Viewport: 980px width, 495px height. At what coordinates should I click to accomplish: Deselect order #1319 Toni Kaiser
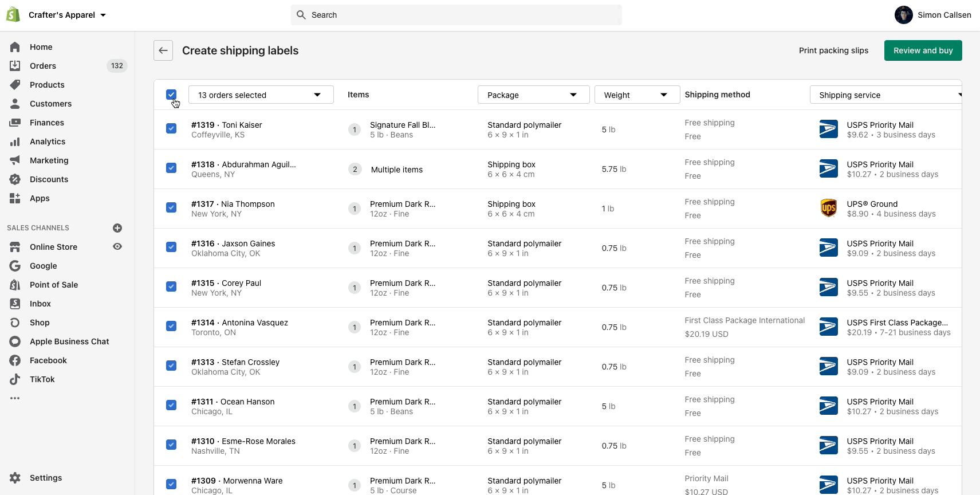point(171,128)
